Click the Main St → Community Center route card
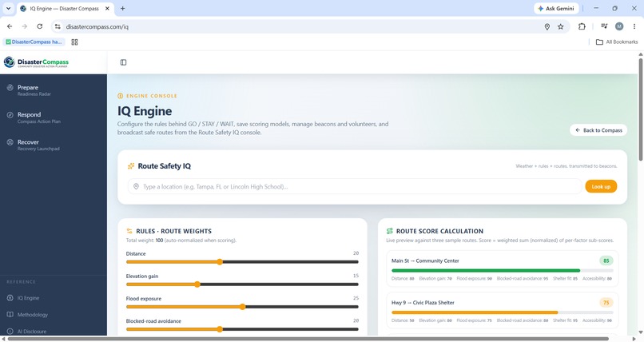 503,269
